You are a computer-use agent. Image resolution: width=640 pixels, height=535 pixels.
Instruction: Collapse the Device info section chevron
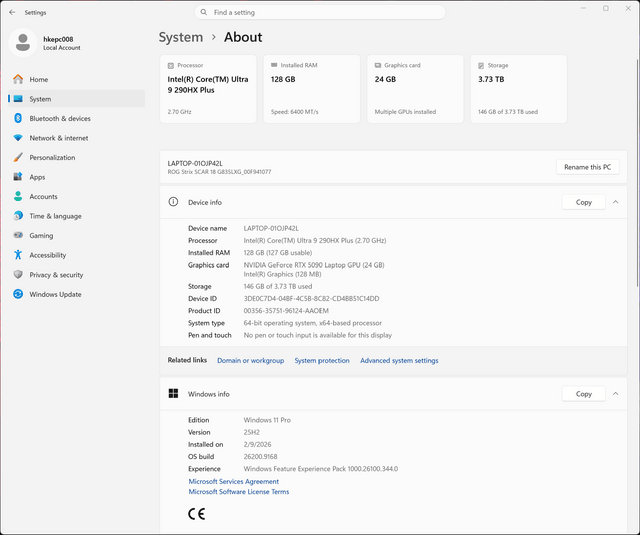[616, 202]
